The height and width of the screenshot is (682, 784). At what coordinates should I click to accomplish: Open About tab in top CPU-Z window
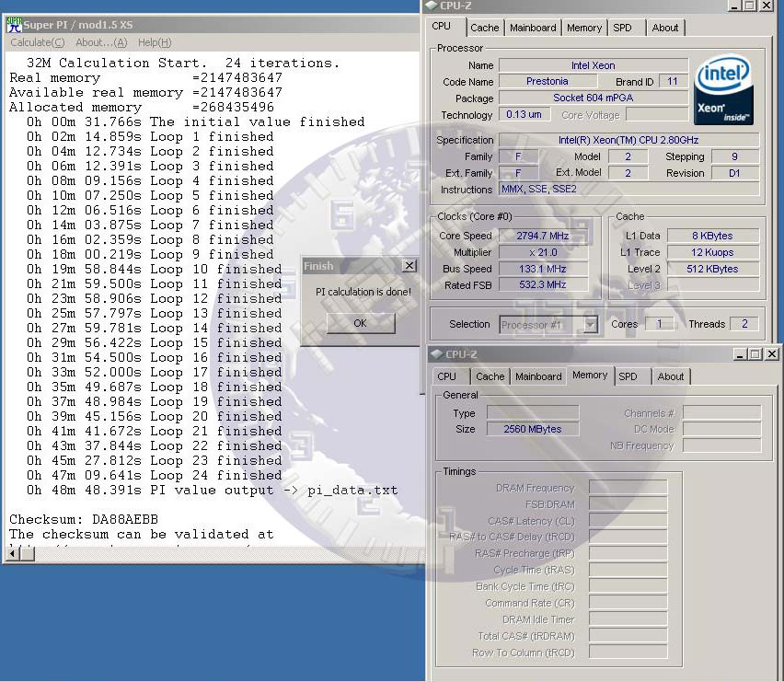665,28
